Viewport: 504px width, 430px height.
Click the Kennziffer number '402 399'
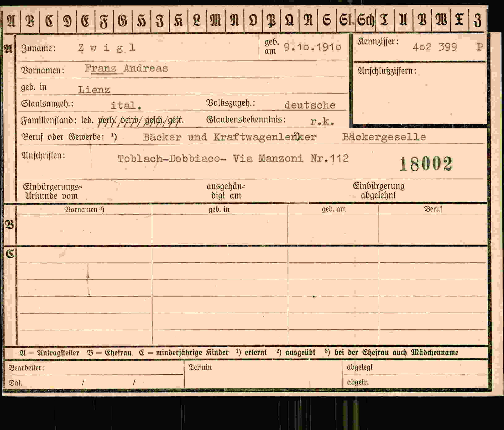435,47
